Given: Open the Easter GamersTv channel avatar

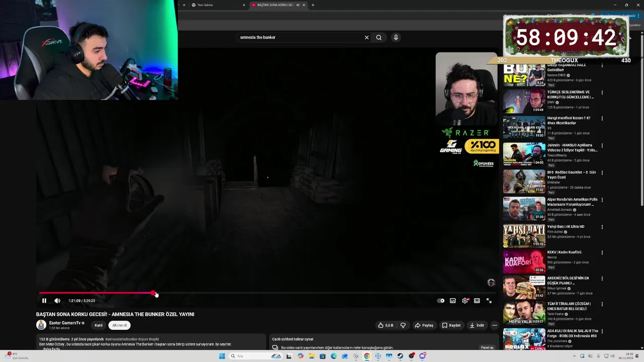Looking at the screenshot, I should [x=41, y=325].
